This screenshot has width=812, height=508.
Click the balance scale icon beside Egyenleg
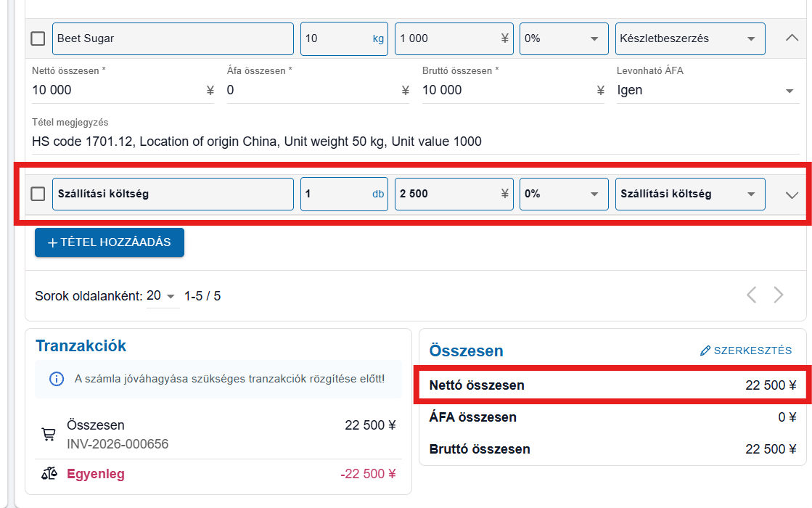[x=49, y=474]
